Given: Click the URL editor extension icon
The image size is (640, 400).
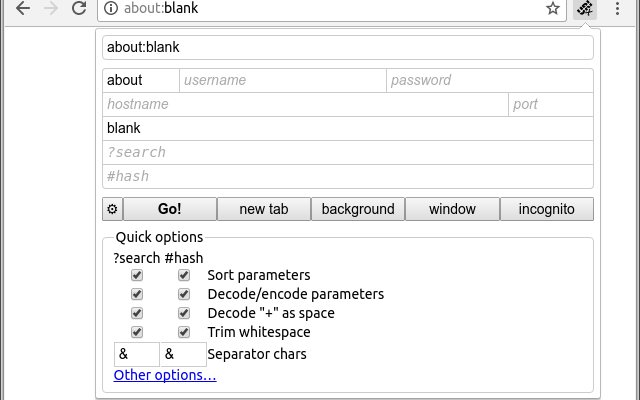Looking at the screenshot, I should click(x=585, y=8).
